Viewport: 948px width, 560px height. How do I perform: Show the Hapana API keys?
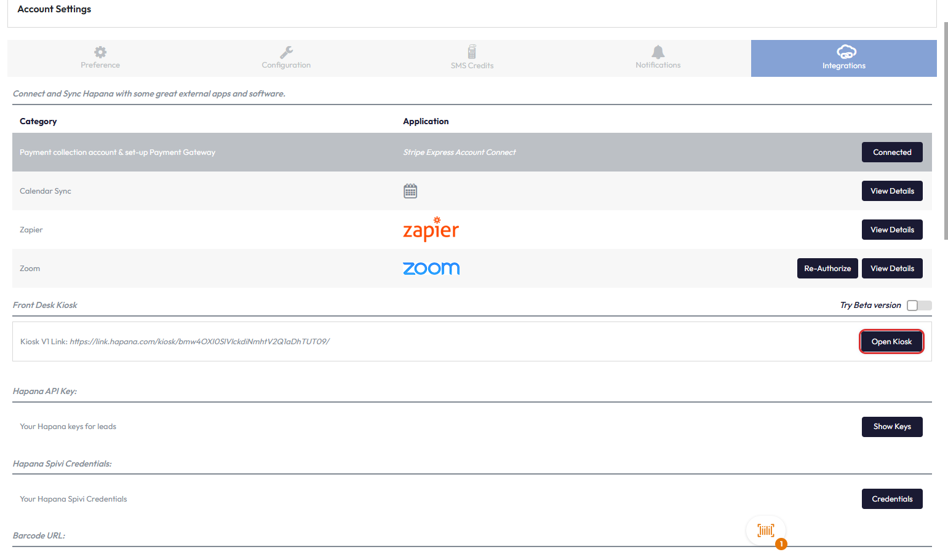click(892, 427)
